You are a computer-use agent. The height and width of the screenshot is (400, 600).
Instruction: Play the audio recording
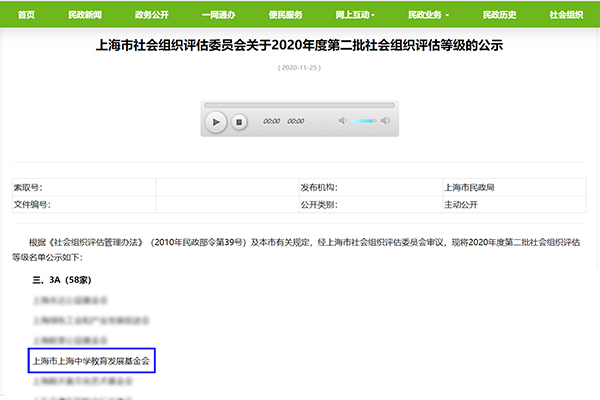coord(216,122)
